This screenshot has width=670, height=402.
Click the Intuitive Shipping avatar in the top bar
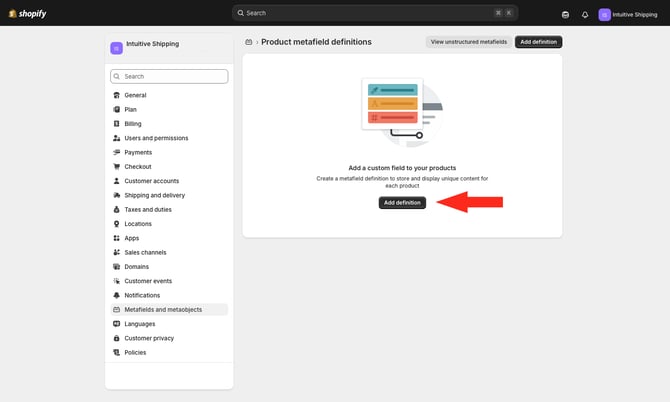click(604, 15)
